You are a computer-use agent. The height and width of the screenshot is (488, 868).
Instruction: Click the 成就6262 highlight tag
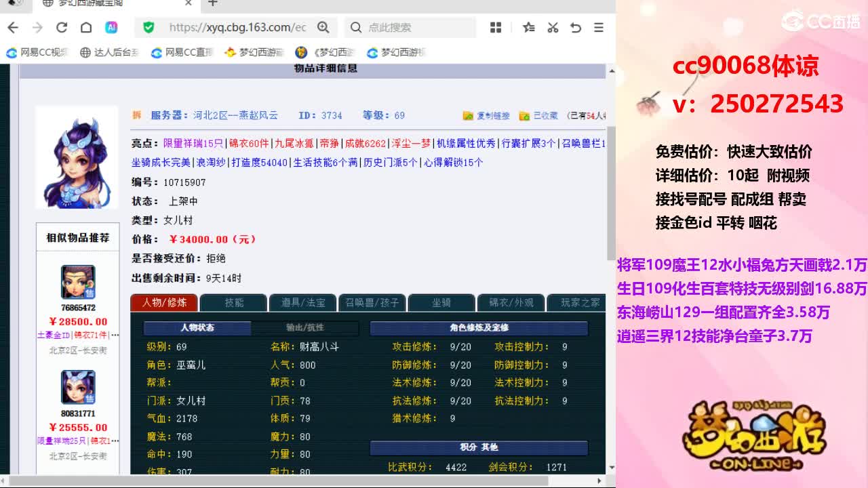point(366,144)
